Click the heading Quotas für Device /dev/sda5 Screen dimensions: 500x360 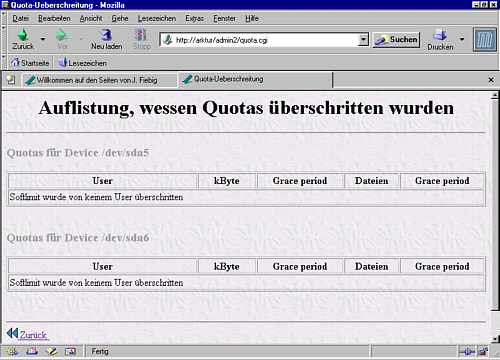click(x=78, y=153)
